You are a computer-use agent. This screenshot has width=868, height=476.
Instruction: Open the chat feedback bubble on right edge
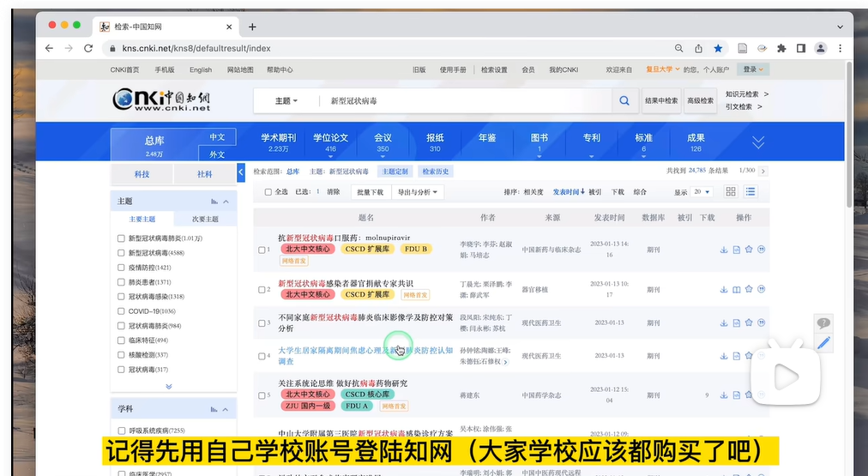pyautogui.click(x=823, y=323)
